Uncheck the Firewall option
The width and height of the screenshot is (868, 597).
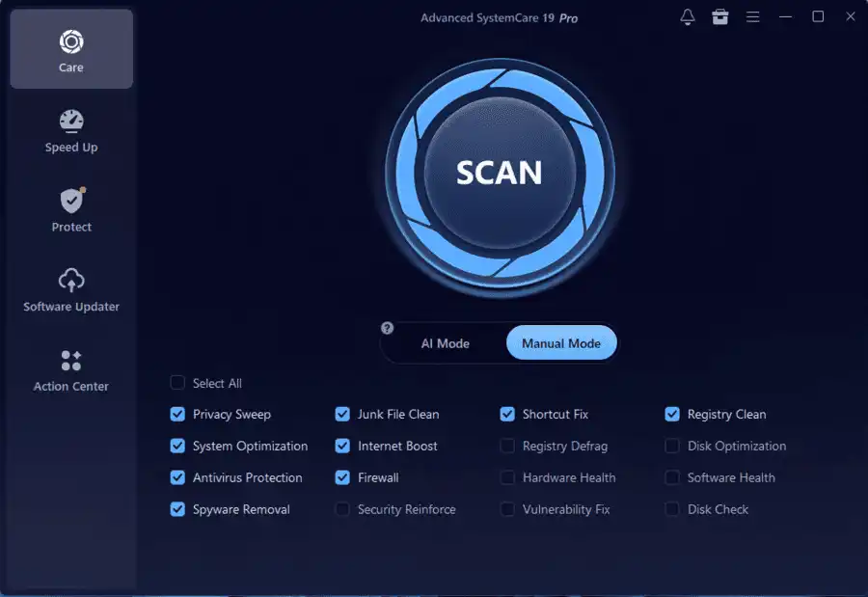[x=342, y=477]
